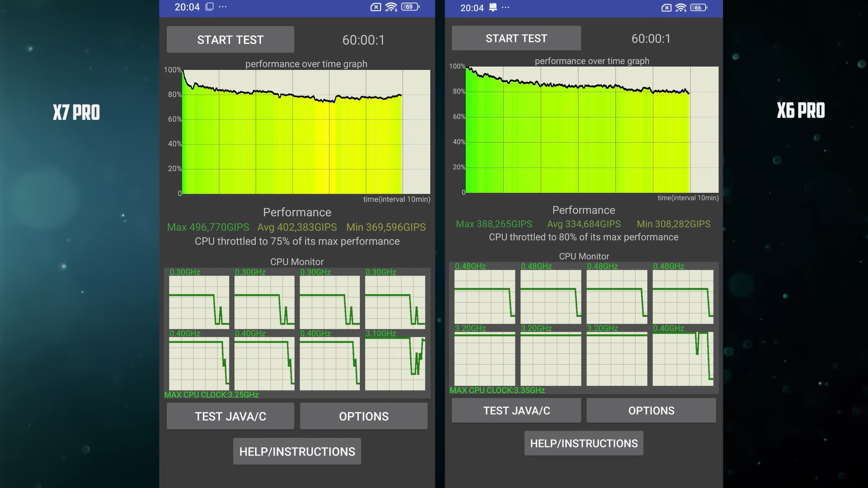Tap the X6 PRO title text
The height and width of the screenshot is (488, 868).
tap(801, 111)
